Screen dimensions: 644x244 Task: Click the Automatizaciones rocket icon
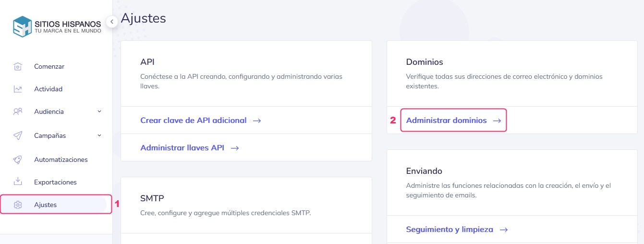pos(18,159)
